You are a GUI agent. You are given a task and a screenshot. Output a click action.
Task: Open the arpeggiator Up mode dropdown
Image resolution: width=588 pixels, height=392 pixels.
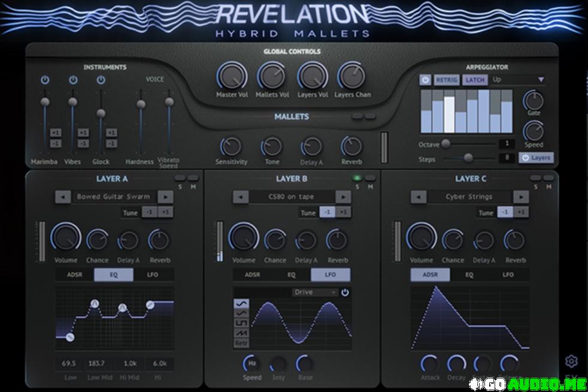(519, 80)
